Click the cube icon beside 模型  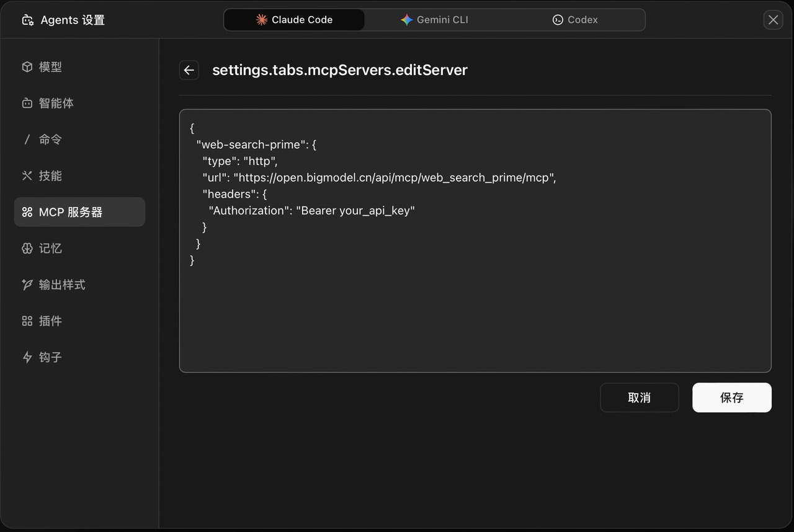(27, 67)
